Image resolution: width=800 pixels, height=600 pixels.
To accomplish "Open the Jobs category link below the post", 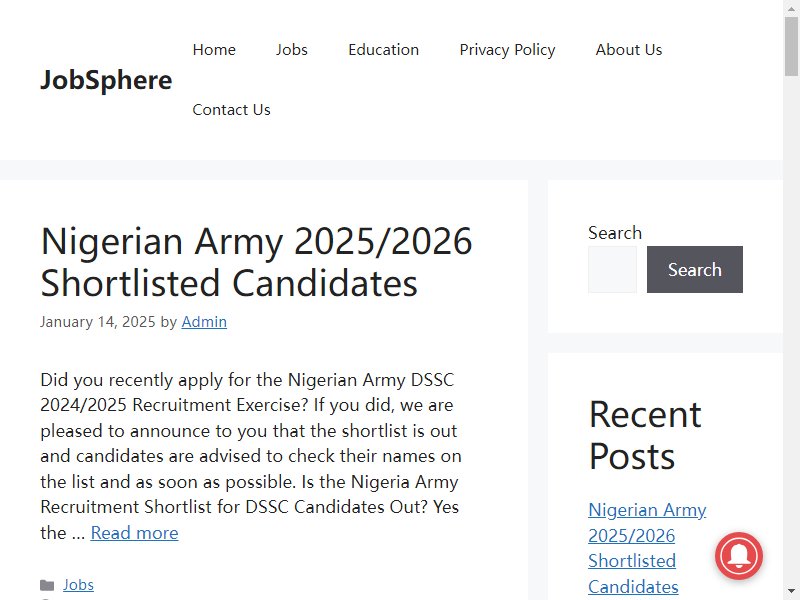I will click(79, 585).
